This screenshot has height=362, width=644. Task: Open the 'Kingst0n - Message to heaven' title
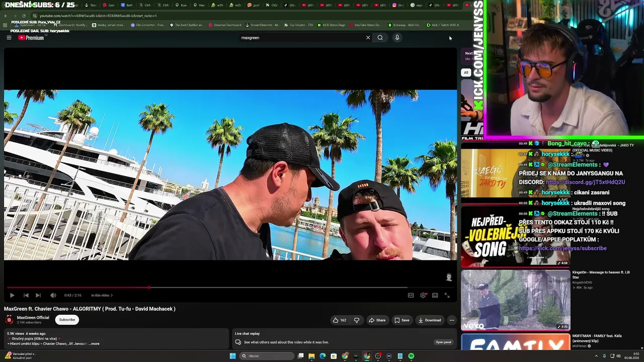(601, 275)
